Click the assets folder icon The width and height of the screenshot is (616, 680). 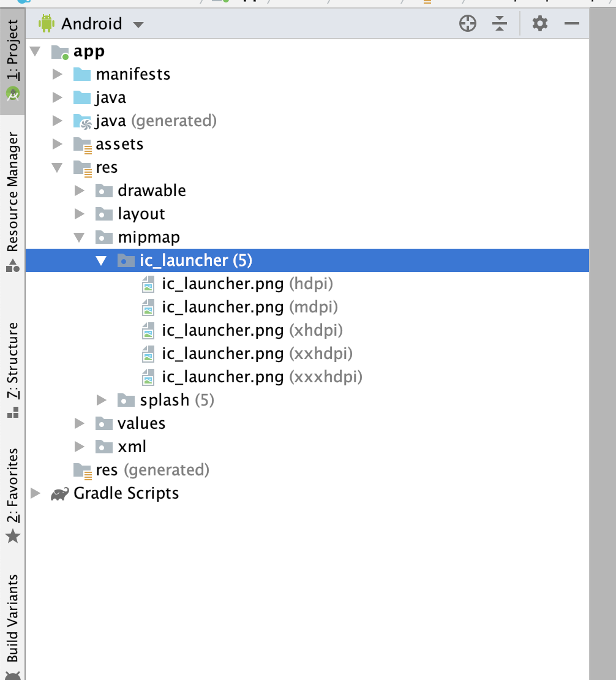(x=83, y=144)
